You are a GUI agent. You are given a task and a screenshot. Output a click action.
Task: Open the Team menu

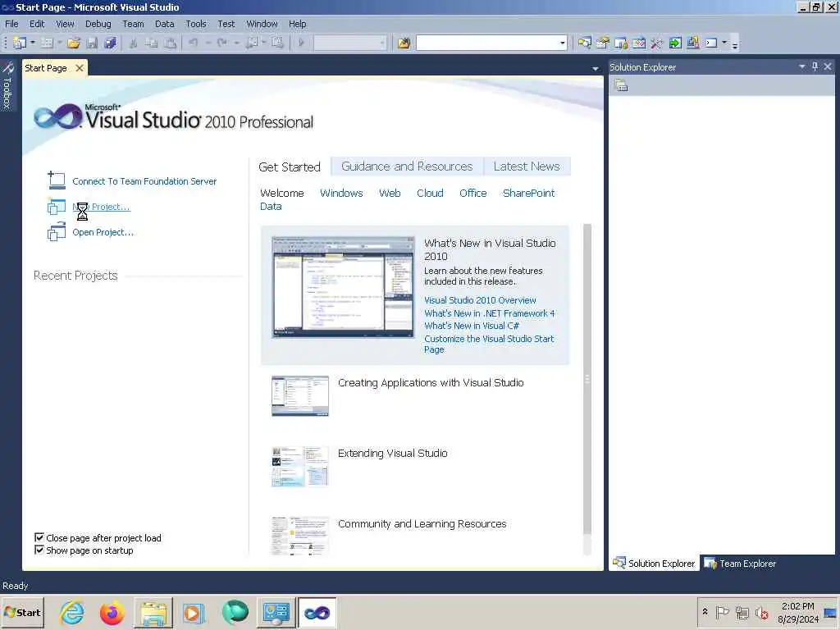point(133,24)
